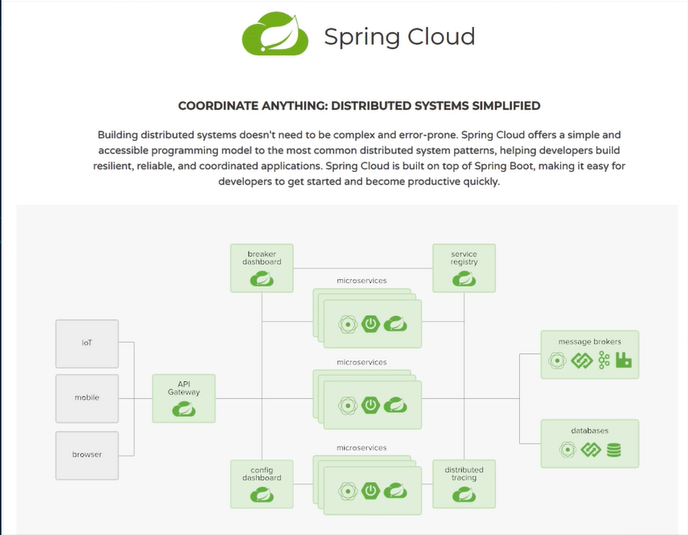Select the browser client box

[x=87, y=453]
